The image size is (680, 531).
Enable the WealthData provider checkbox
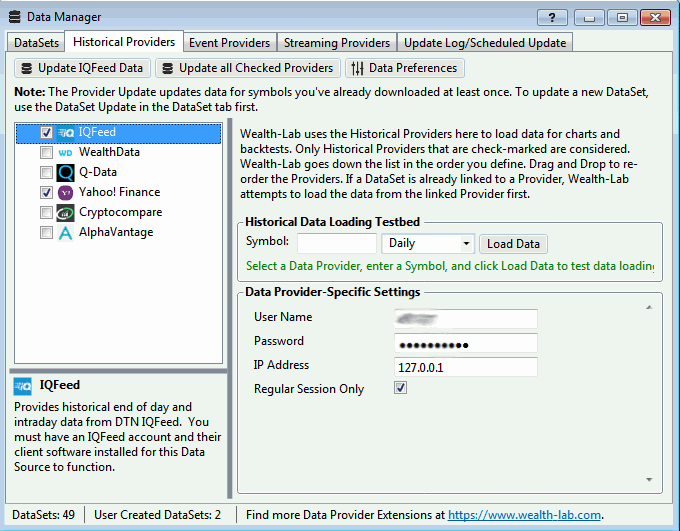pyautogui.click(x=46, y=153)
